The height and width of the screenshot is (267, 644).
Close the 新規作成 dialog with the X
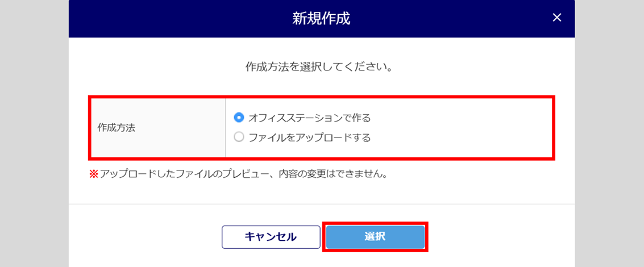(557, 18)
